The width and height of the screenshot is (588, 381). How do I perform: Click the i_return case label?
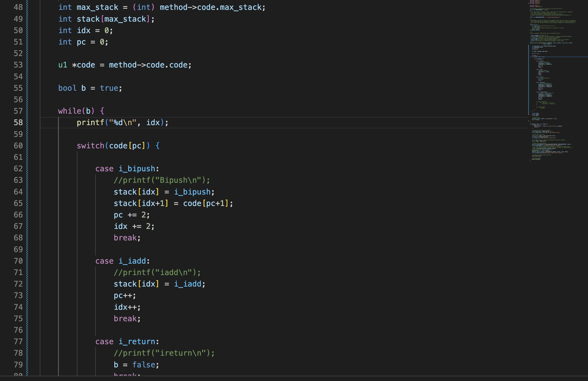click(x=137, y=342)
